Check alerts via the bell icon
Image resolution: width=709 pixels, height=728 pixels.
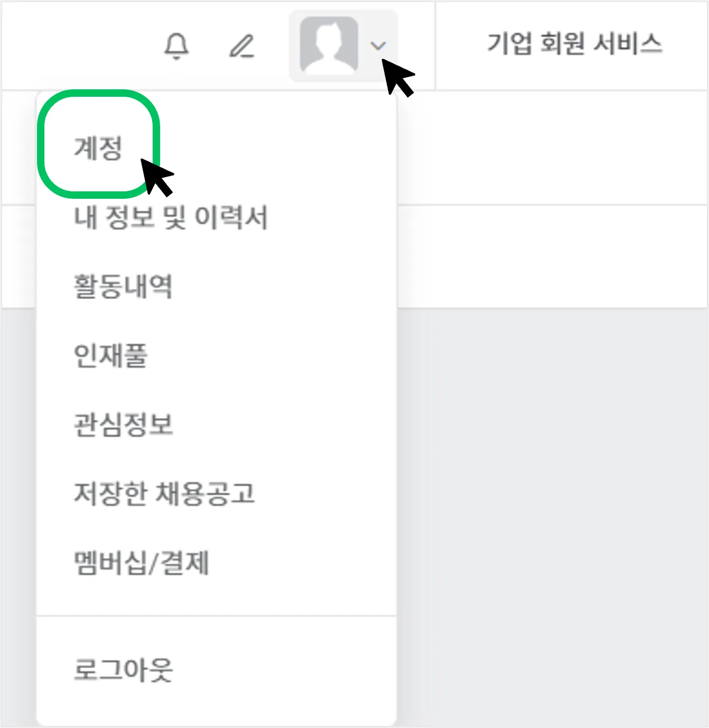176,46
